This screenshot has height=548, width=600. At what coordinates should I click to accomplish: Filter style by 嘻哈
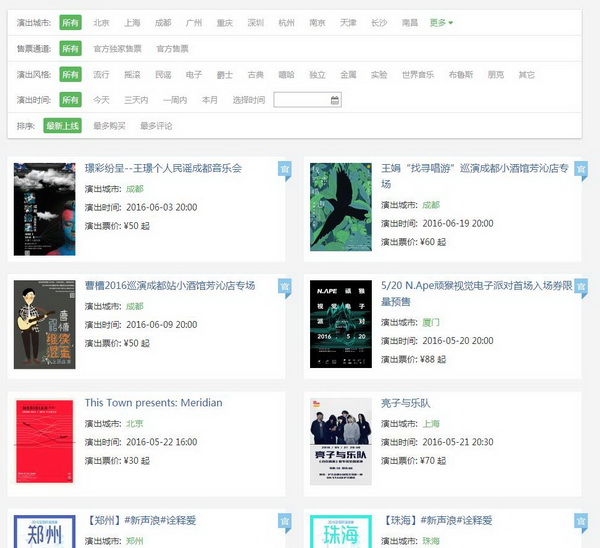[x=286, y=74]
